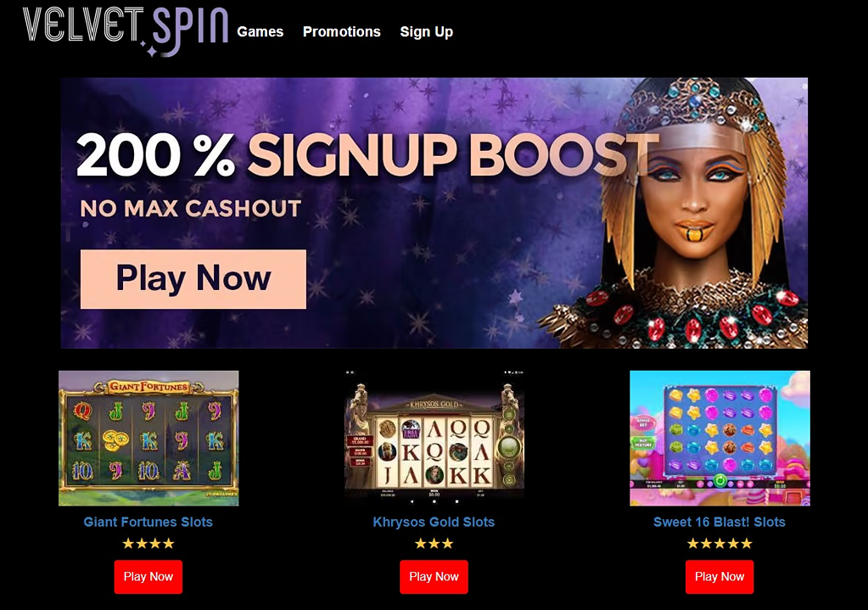
Task: Click the Velvet Spin logo
Action: pos(125,31)
